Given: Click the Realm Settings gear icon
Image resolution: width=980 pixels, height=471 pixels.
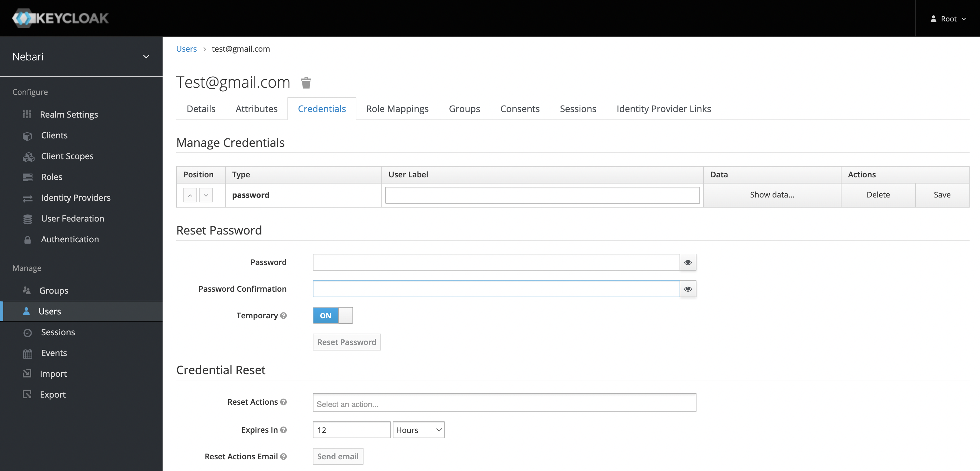Looking at the screenshot, I should click(x=28, y=114).
